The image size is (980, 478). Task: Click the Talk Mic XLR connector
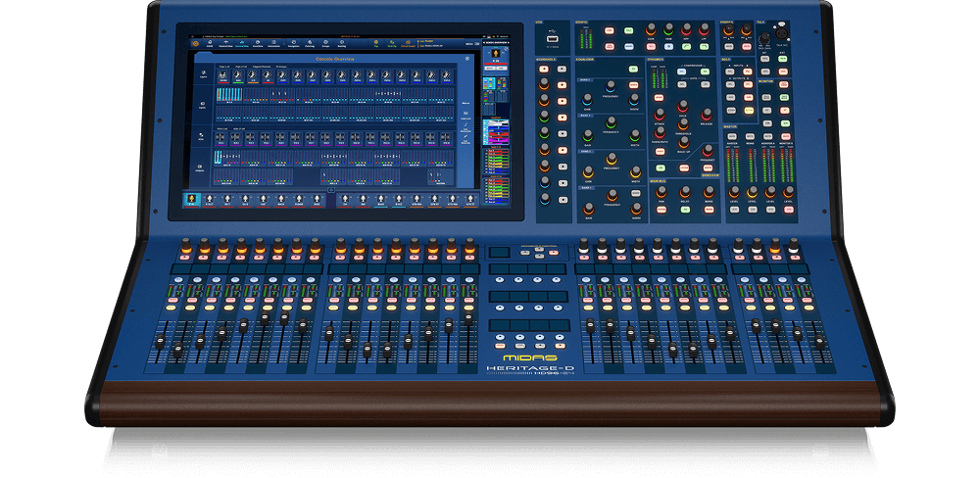click(x=781, y=32)
